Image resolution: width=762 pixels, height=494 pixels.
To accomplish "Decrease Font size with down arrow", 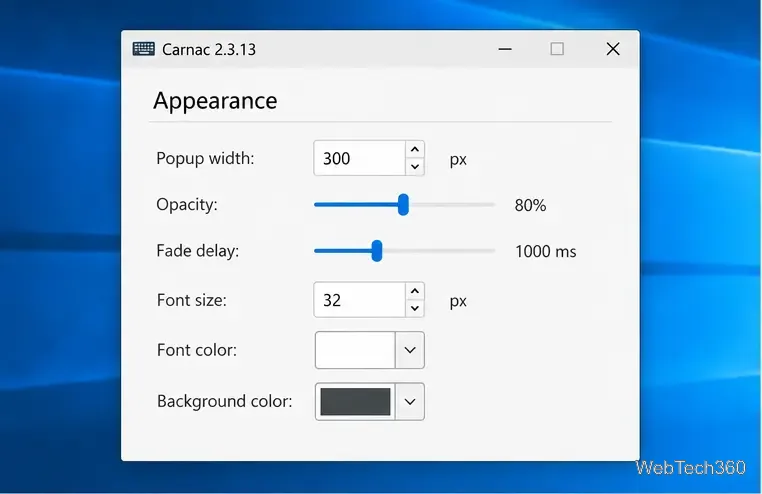I will pyautogui.click(x=415, y=308).
